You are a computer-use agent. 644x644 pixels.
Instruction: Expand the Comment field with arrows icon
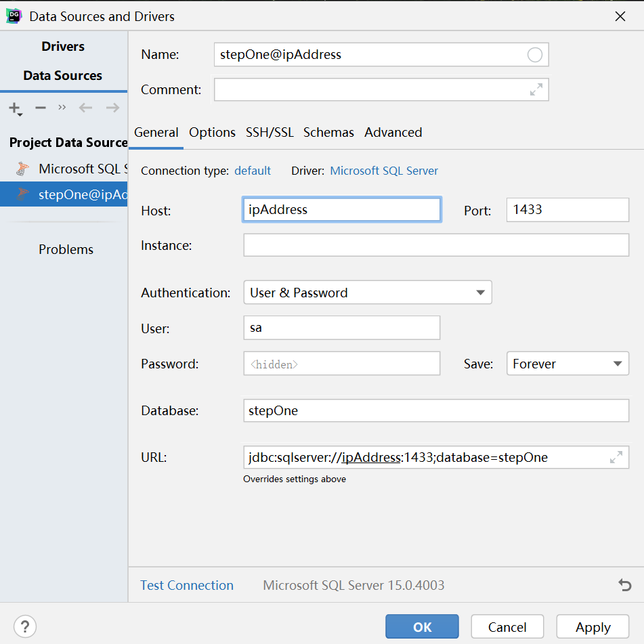click(536, 89)
